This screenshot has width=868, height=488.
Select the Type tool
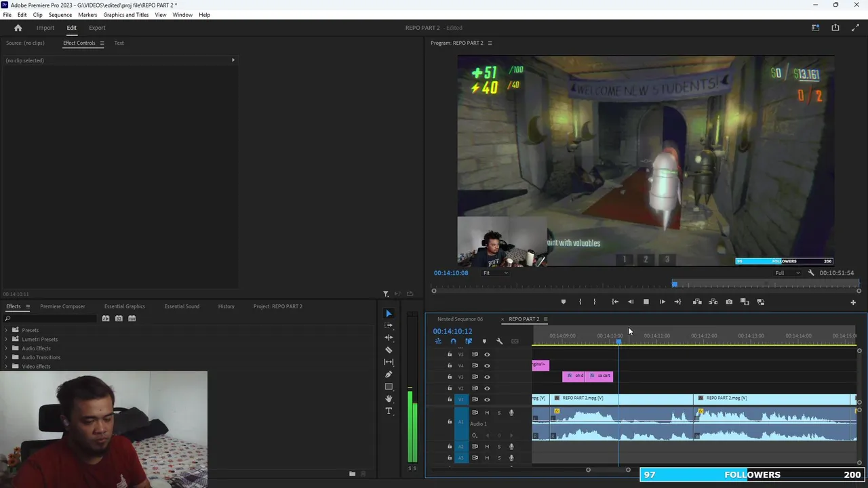(389, 411)
